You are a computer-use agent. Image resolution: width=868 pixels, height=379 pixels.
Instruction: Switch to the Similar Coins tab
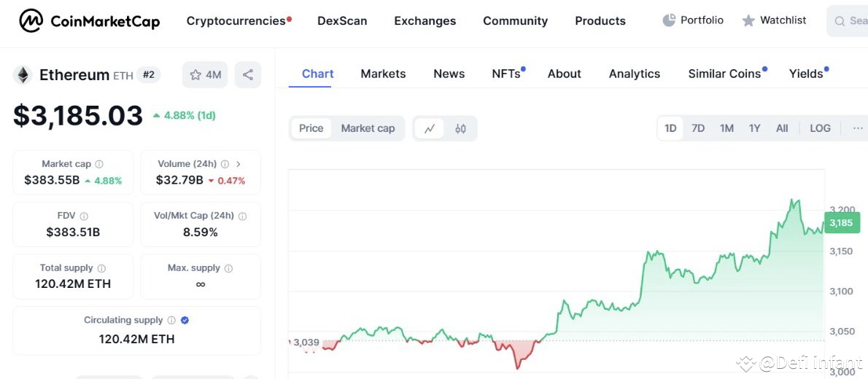coord(724,74)
